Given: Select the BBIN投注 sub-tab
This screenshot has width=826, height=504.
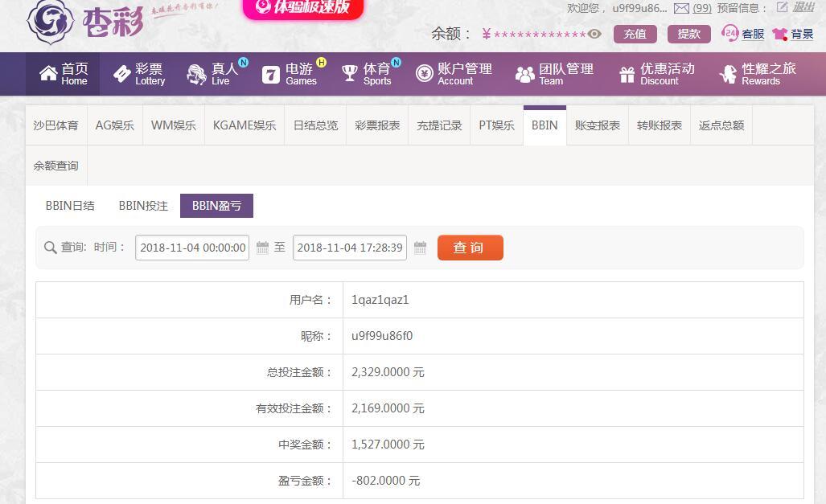Looking at the screenshot, I should (143, 206).
